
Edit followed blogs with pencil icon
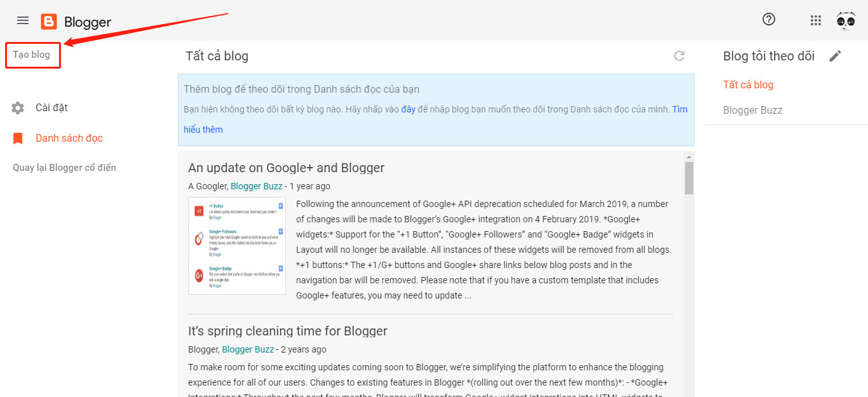pyautogui.click(x=836, y=56)
